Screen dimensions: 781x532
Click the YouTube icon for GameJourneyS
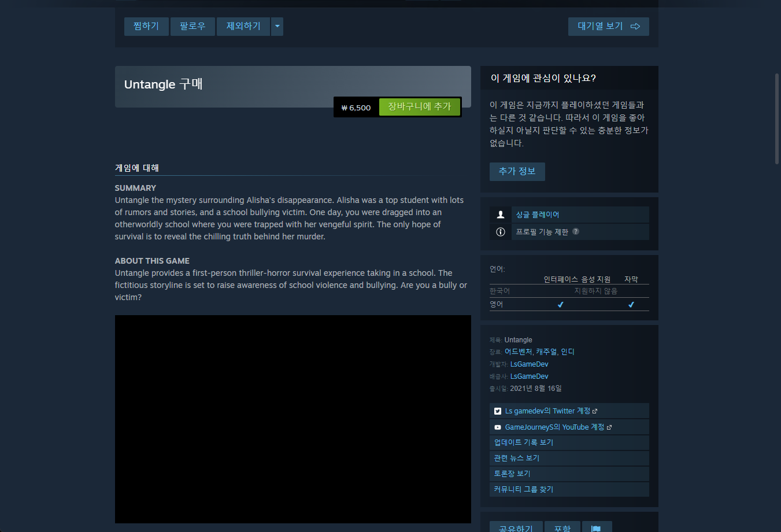click(x=498, y=427)
